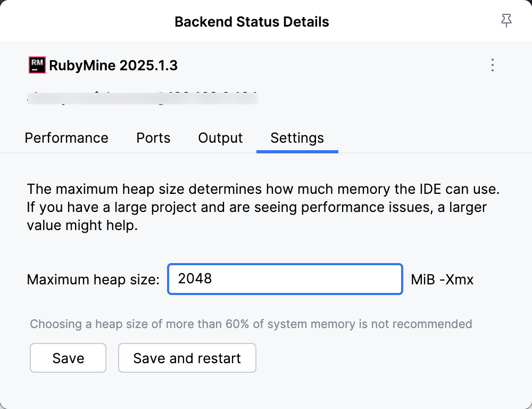Focus the maximum heap size input field
532x409 pixels.
pos(285,279)
